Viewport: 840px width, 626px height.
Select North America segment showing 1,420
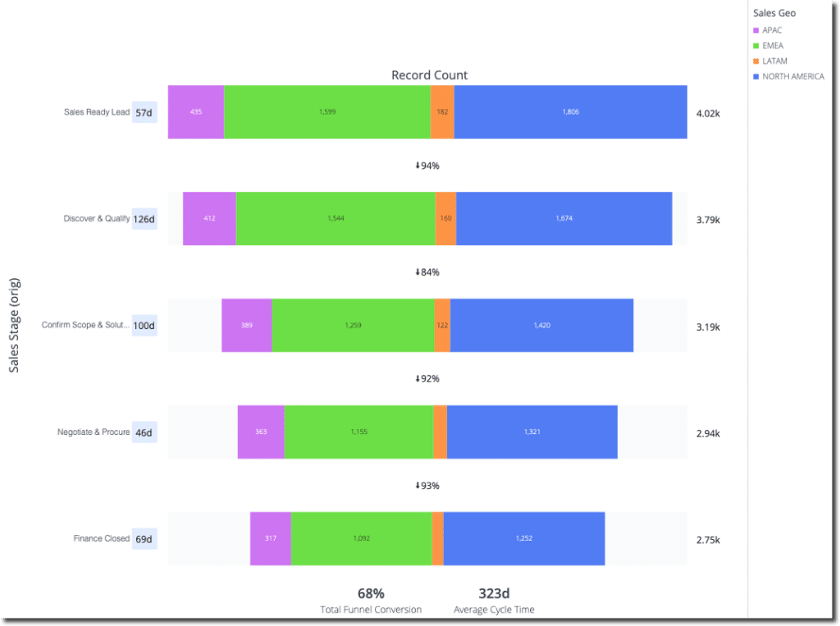point(541,326)
